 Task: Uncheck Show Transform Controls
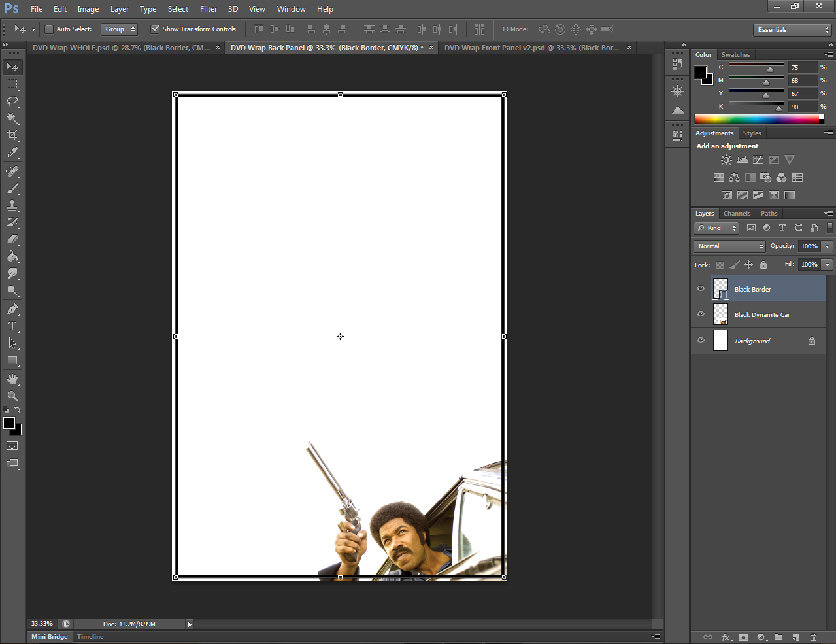(156, 29)
